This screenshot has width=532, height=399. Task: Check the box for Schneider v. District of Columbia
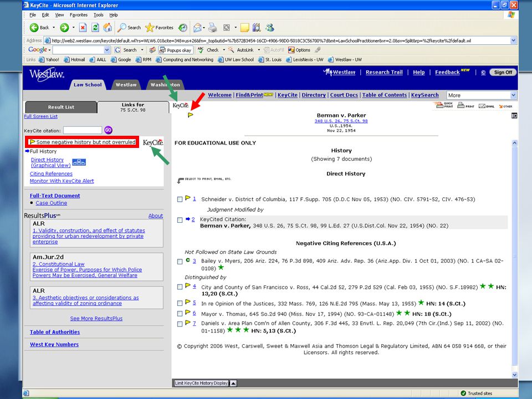pos(180,199)
